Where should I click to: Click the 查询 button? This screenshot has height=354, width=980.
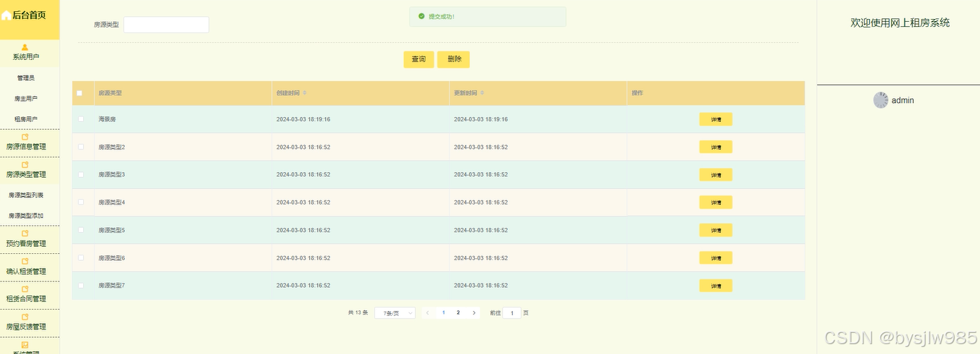click(418, 59)
